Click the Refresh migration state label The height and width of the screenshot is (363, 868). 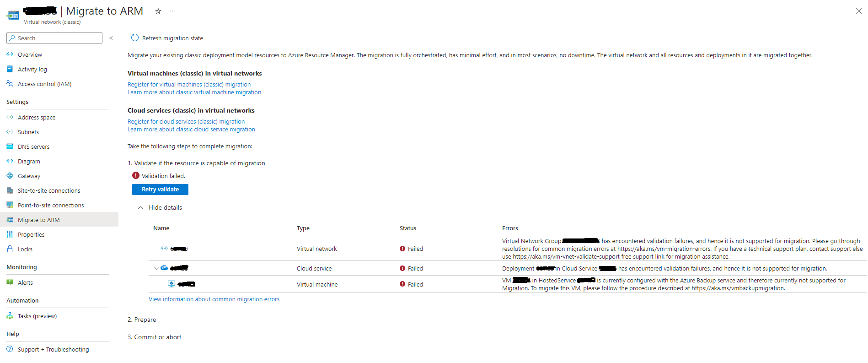click(172, 38)
